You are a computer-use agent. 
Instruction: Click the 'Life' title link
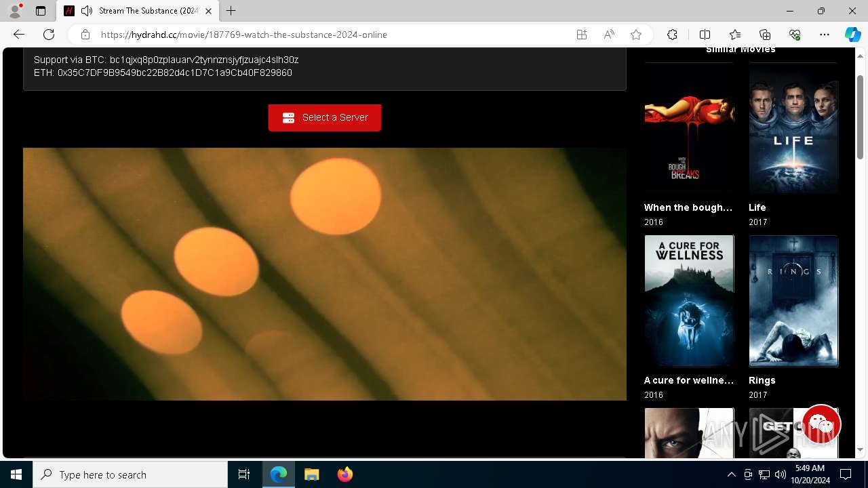tap(757, 207)
